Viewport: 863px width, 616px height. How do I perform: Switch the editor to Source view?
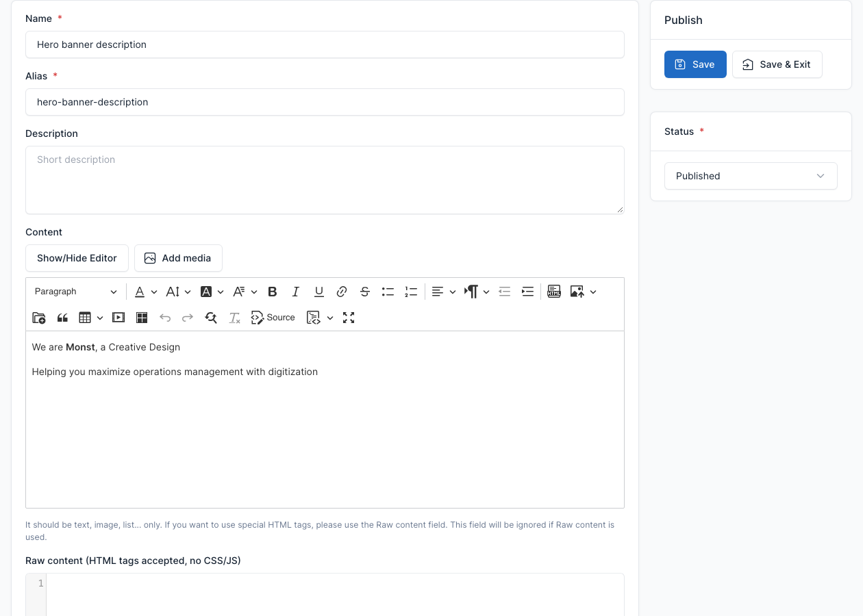pos(273,318)
